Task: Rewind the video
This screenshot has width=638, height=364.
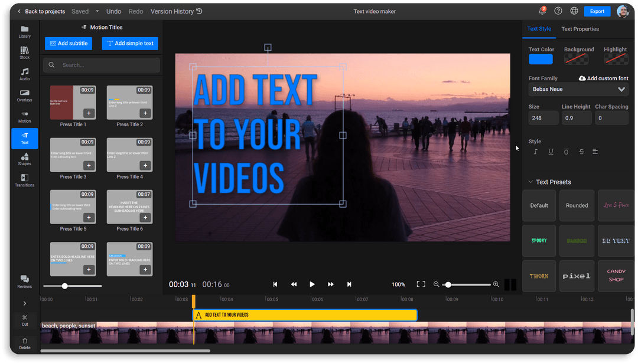Action: point(294,284)
